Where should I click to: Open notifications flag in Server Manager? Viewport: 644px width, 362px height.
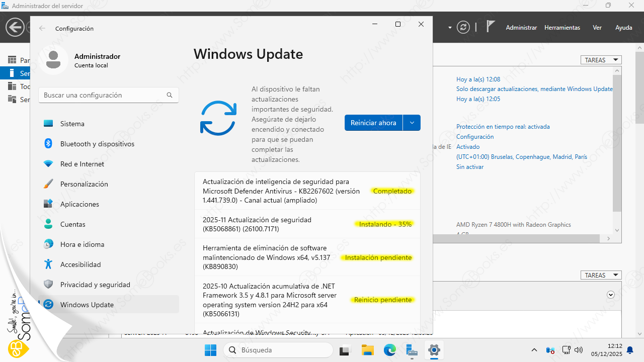[x=491, y=27]
